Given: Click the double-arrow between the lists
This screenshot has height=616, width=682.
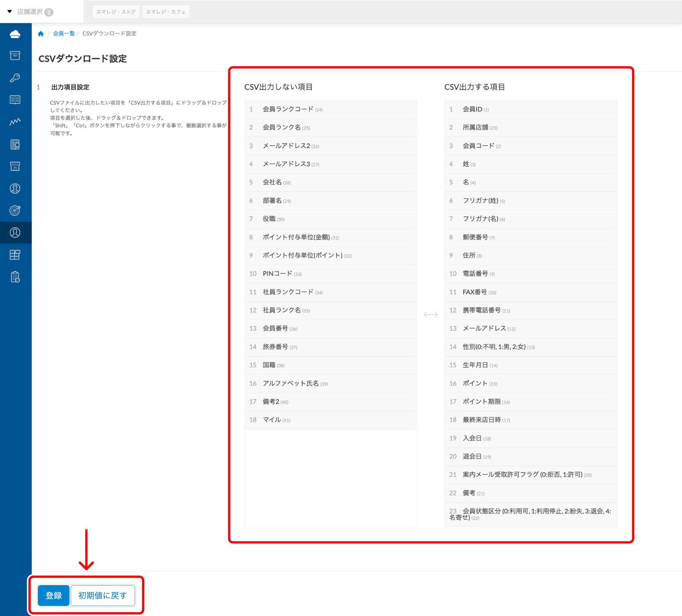Looking at the screenshot, I should click(430, 315).
